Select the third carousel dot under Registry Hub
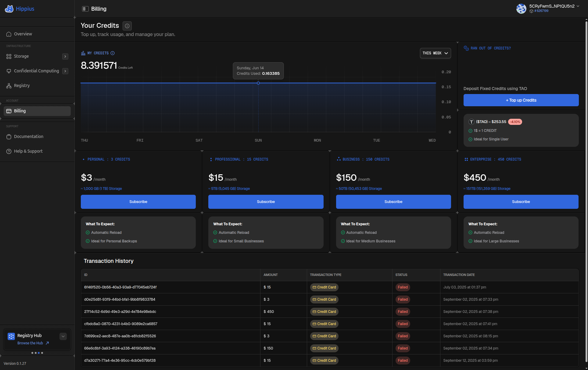This screenshot has height=370, width=588. pyautogui.click(x=39, y=353)
